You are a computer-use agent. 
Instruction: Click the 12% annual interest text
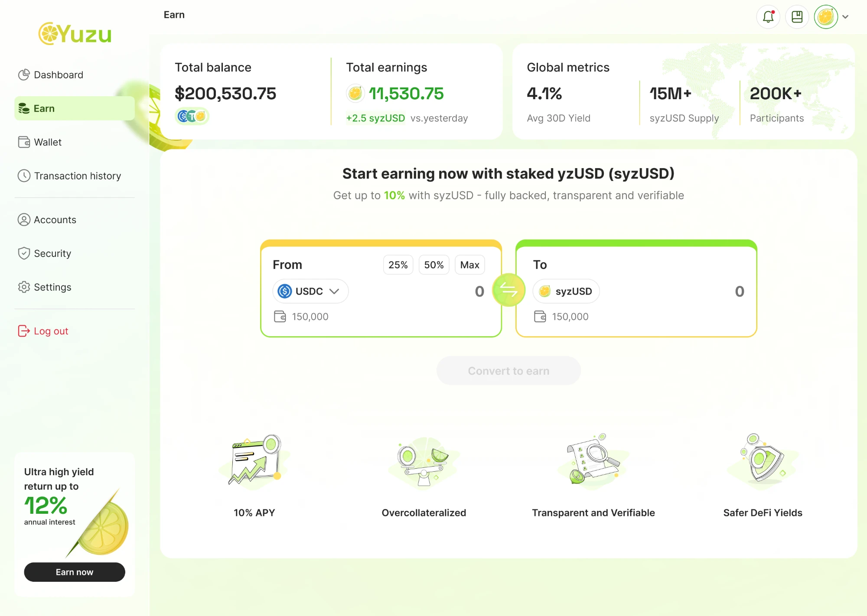(x=46, y=505)
